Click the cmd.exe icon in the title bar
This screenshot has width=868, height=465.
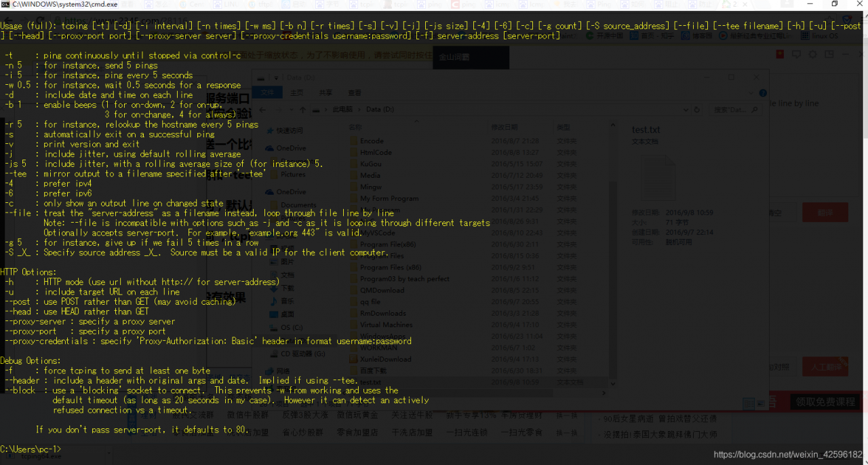(x=5, y=4)
